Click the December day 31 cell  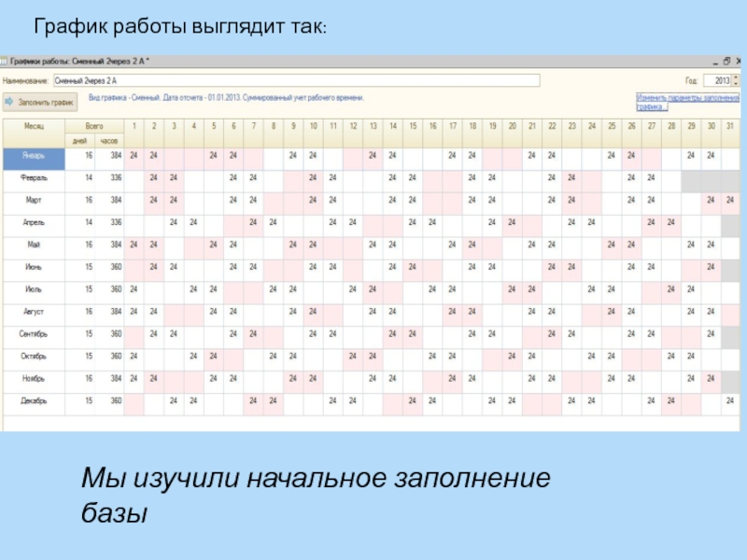(x=729, y=400)
